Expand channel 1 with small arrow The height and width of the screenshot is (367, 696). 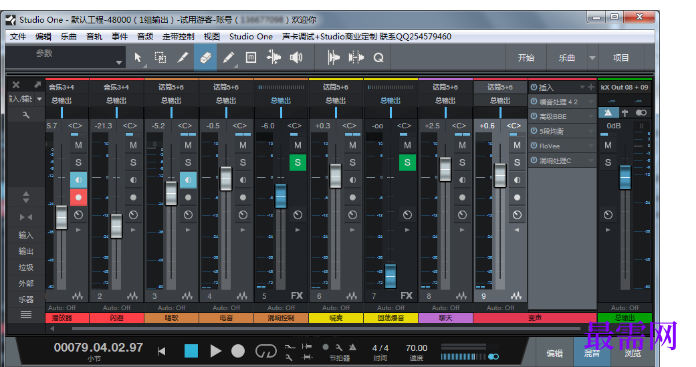pos(78,230)
